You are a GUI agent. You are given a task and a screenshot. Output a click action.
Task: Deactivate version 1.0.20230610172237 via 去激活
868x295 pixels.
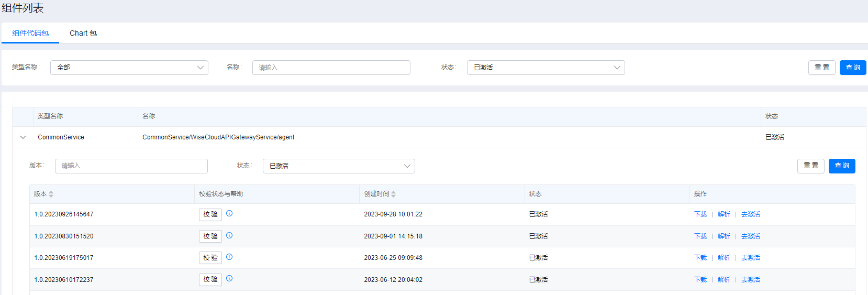[750, 280]
